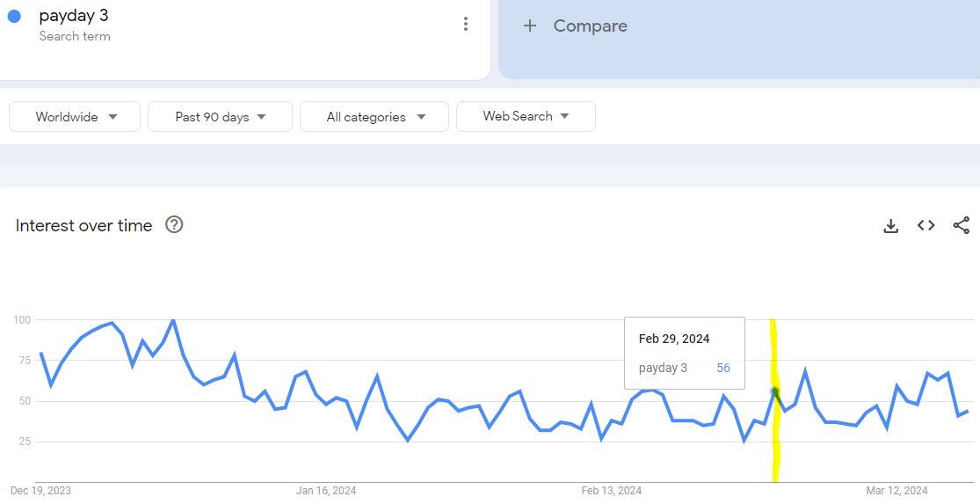980x504 pixels.
Task: Open the three-dot menu for payday 3
Action: coord(466,24)
